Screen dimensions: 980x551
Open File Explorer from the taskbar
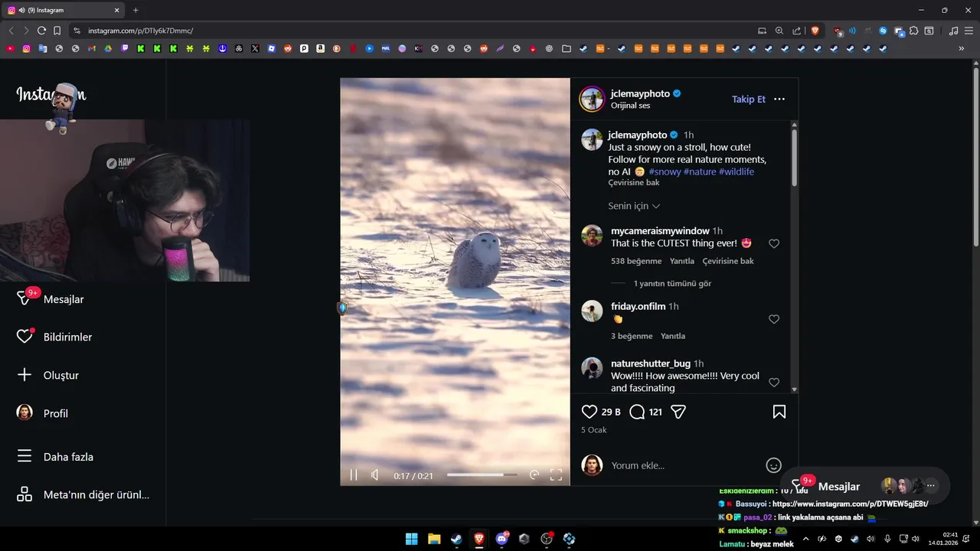click(x=434, y=539)
